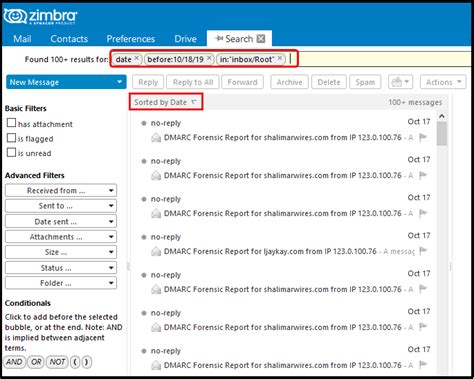Open the Preferences tab
This screenshot has width=474, height=379.
pos(131,39)
